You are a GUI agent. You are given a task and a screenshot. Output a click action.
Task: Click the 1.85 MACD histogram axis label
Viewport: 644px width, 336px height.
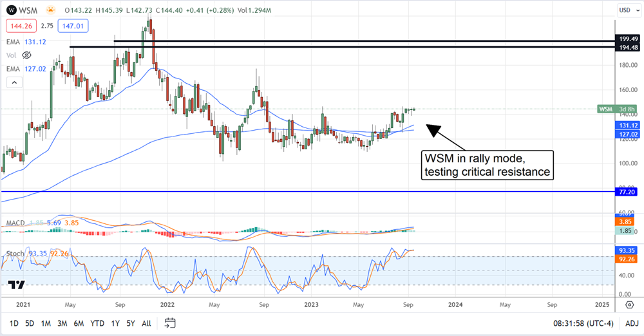[625, 231]
